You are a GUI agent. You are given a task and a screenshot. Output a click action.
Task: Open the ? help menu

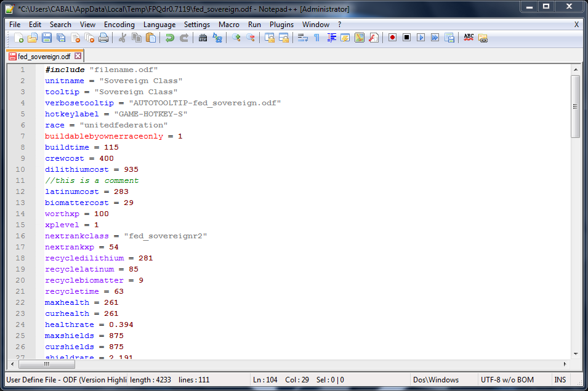point(340,25)
